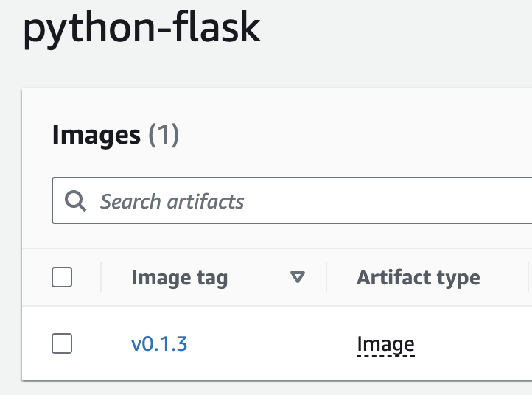Click the dashed-underlined Image artifact type text
532x395 pixels.
coord(386,344)
